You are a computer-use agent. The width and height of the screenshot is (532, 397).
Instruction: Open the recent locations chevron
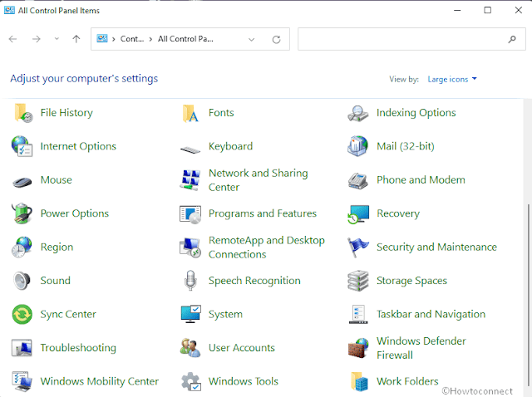point(57,39)
